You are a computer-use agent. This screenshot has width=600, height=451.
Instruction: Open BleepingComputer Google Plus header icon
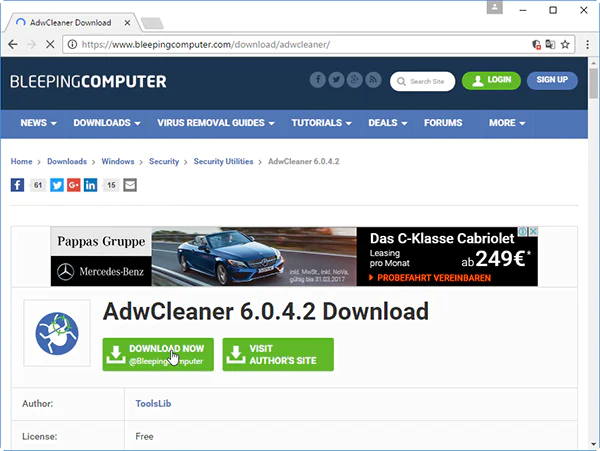click(355, 80)
